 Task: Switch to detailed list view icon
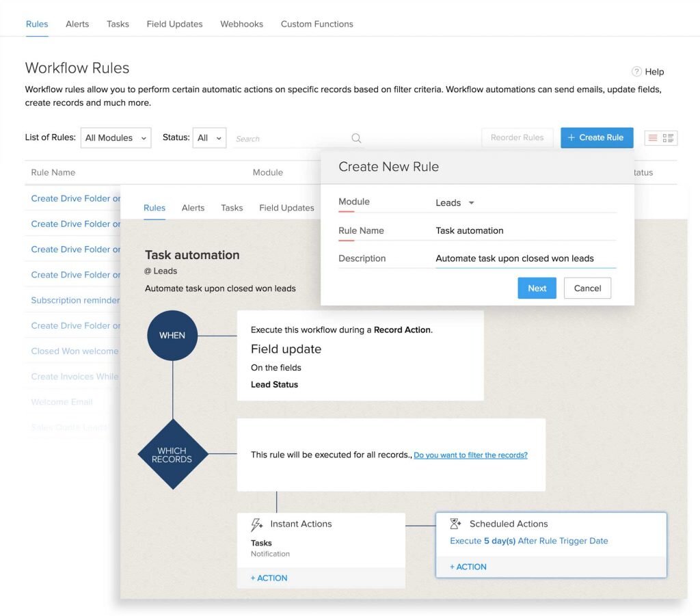669,138
